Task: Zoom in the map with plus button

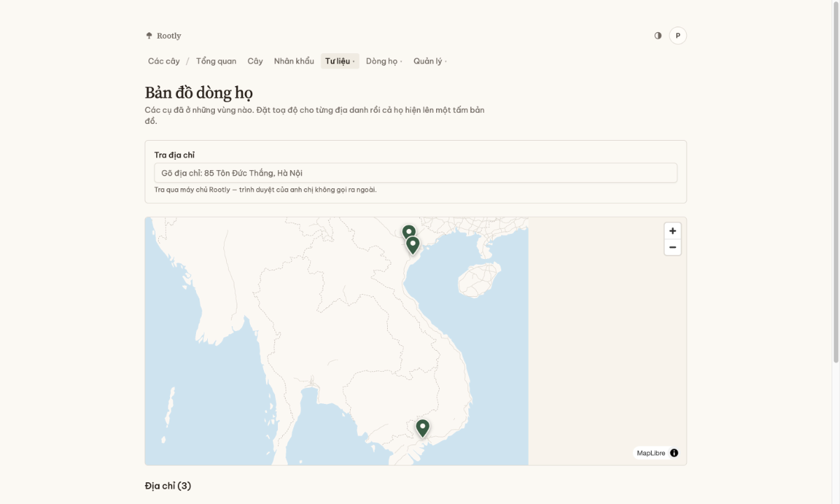Action: coord(673,231)
